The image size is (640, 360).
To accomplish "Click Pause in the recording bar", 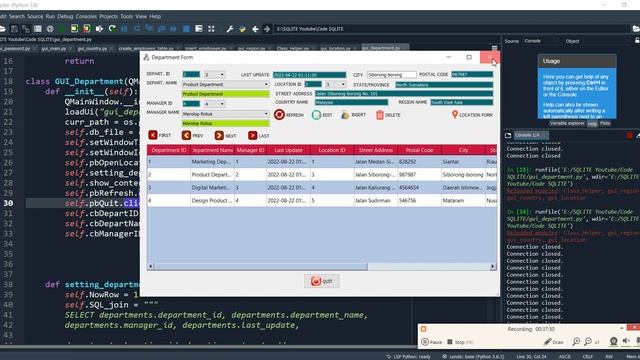I will pos(431,342).
